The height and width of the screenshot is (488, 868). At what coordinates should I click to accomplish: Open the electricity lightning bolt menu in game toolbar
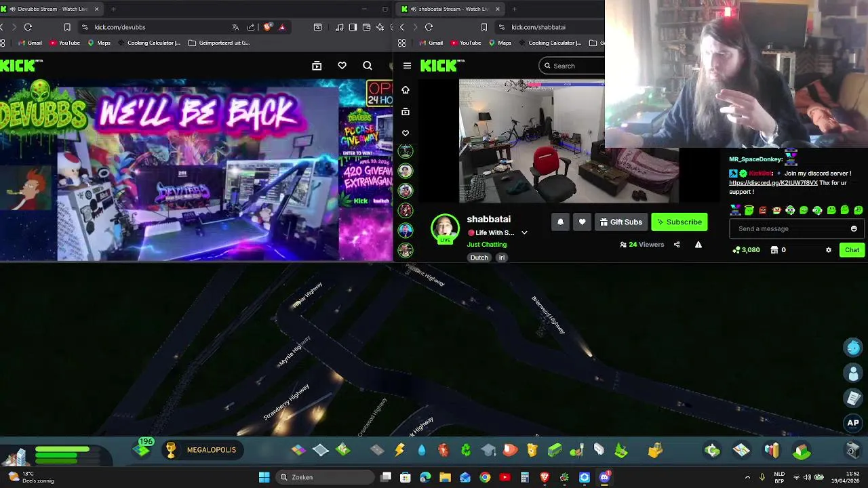pos(400,450)
